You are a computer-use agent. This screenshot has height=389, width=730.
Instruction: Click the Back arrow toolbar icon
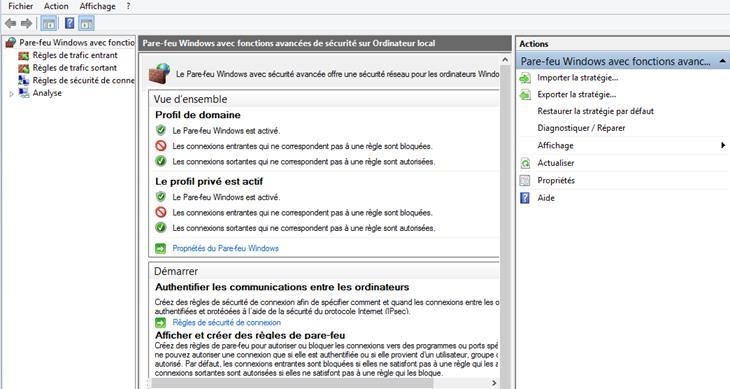coord(10,23)
